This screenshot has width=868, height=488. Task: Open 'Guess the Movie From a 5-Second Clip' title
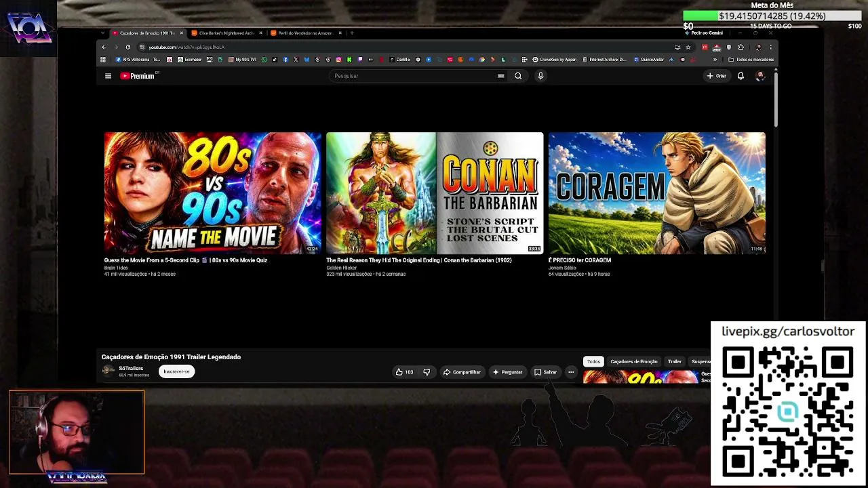coord(186,260)
